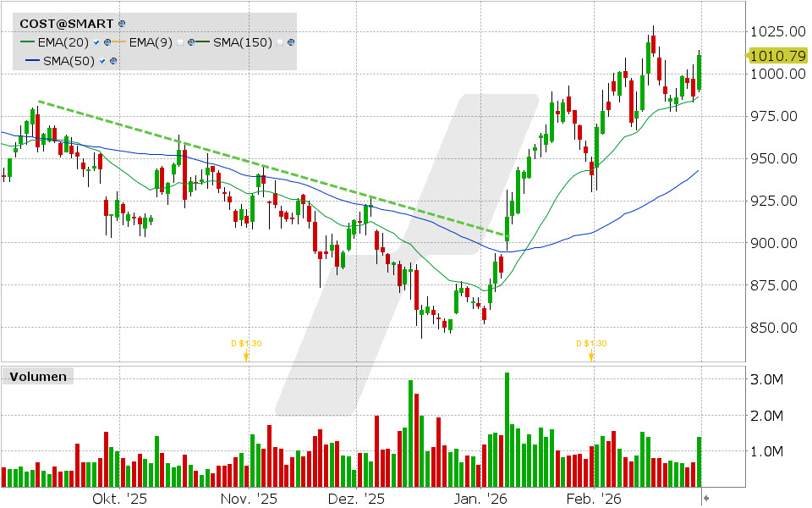The width and height of the screenshot is (812, 508).
Task: Open the SMA(50) settings globe icon
Action: tap(112, 61)
